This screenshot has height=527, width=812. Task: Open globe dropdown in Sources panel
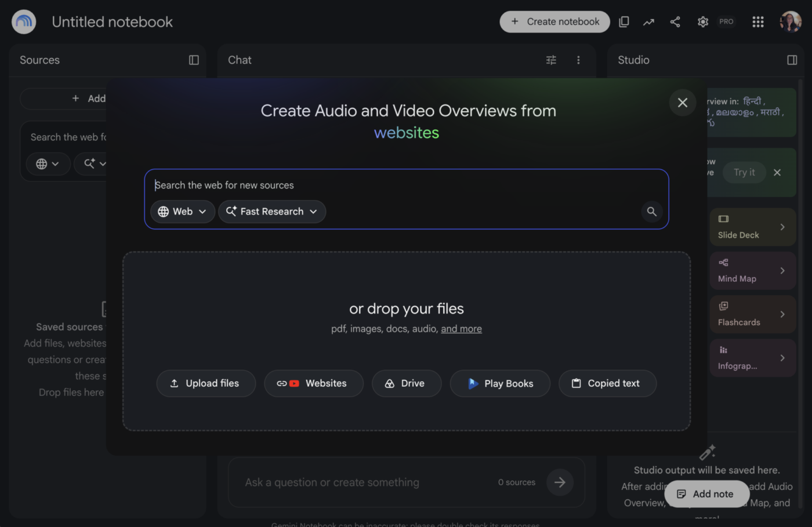[48, 164]
